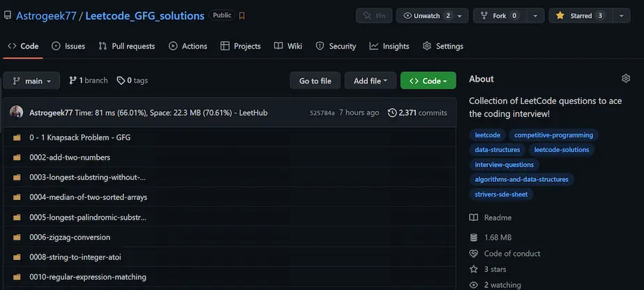This screenshot has width=644, height=290.
Task: Open the 0010-regular-expression-matching folder
Action: coord(88,277)
